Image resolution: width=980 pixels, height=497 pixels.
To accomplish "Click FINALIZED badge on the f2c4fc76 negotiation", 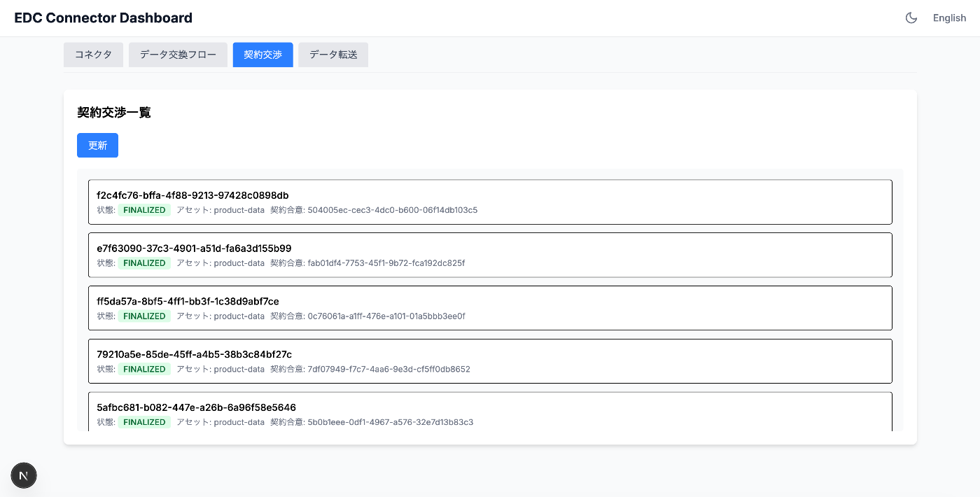I will (x=144, y=210).
